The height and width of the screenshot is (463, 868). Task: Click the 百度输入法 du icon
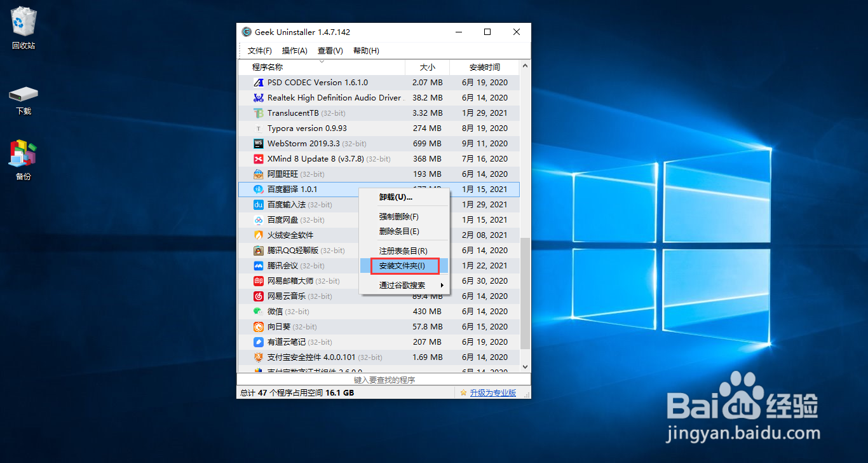[x=258, y=205]
